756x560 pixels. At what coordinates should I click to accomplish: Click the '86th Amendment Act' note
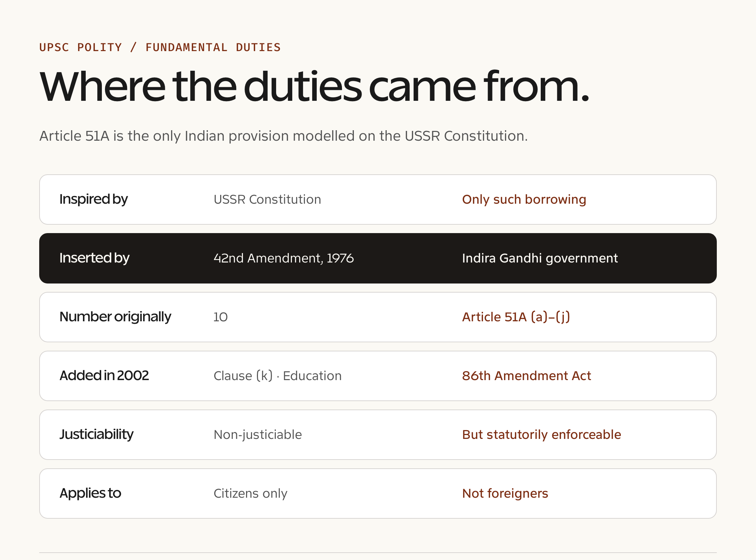pyautogui.click(x=526, y=376)
